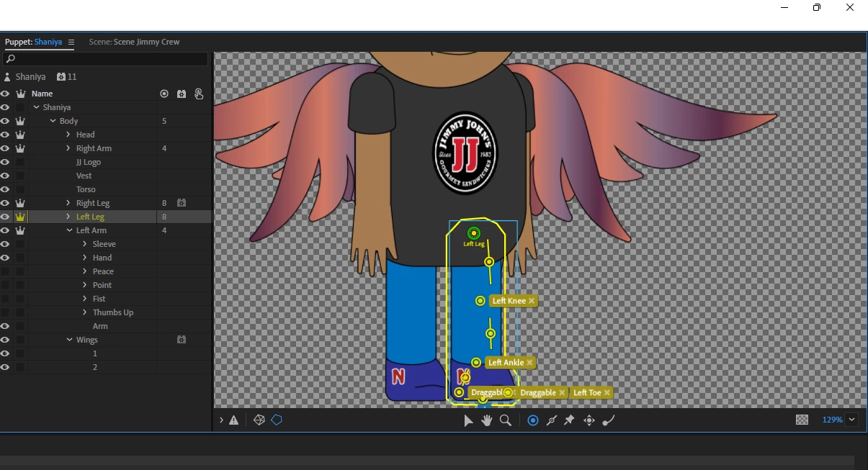
Task: Expand the Hand group
Action: pyautogui.click(x=85, y=258)
